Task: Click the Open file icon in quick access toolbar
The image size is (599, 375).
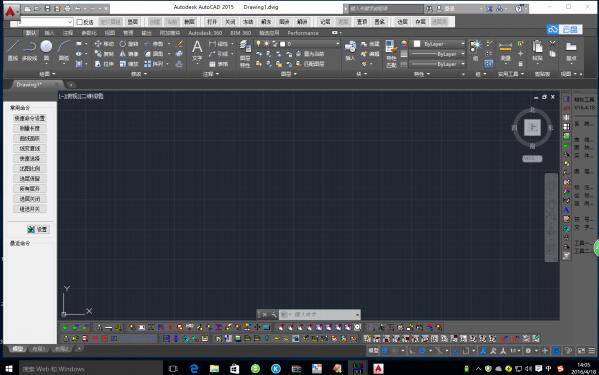Action: click(37, 8)
